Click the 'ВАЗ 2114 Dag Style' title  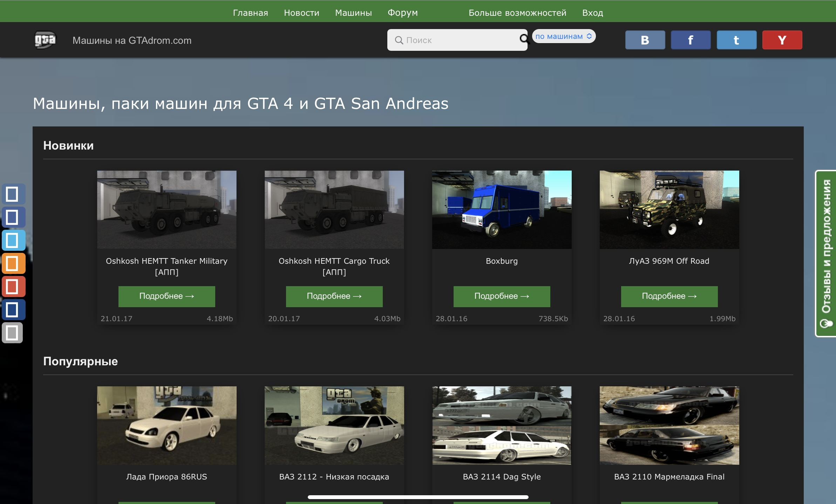point(502,477)
